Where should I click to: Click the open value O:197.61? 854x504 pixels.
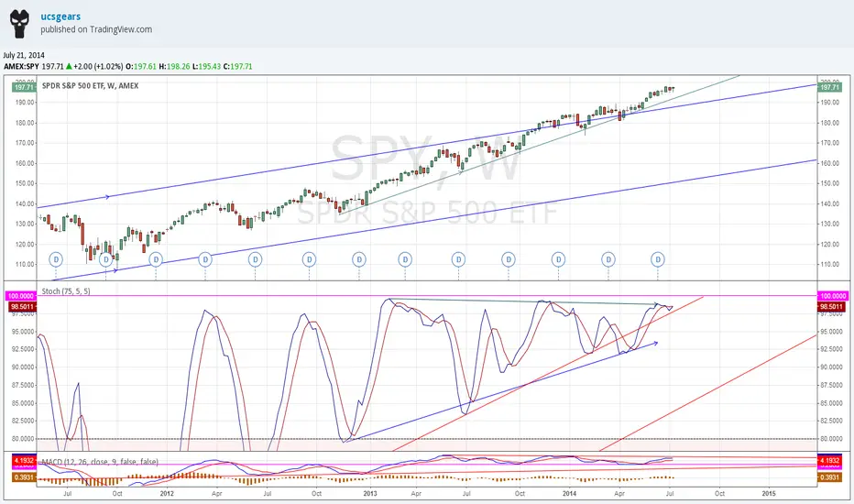click(141, 67)
